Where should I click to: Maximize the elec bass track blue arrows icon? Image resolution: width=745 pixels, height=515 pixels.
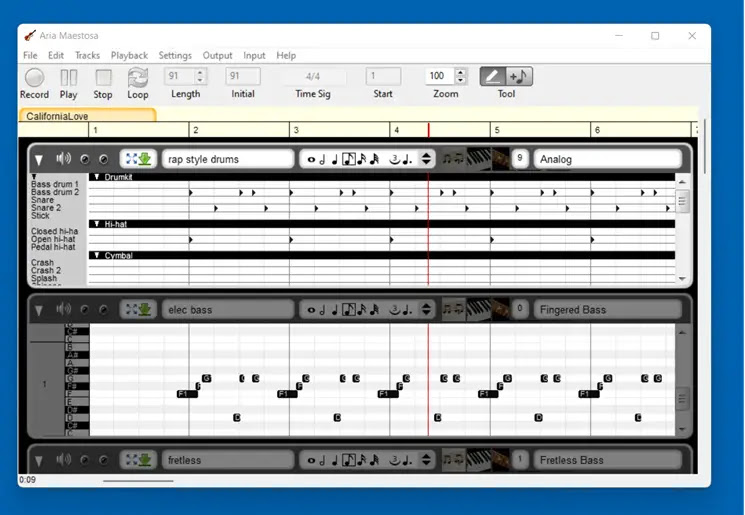(132, 309)
